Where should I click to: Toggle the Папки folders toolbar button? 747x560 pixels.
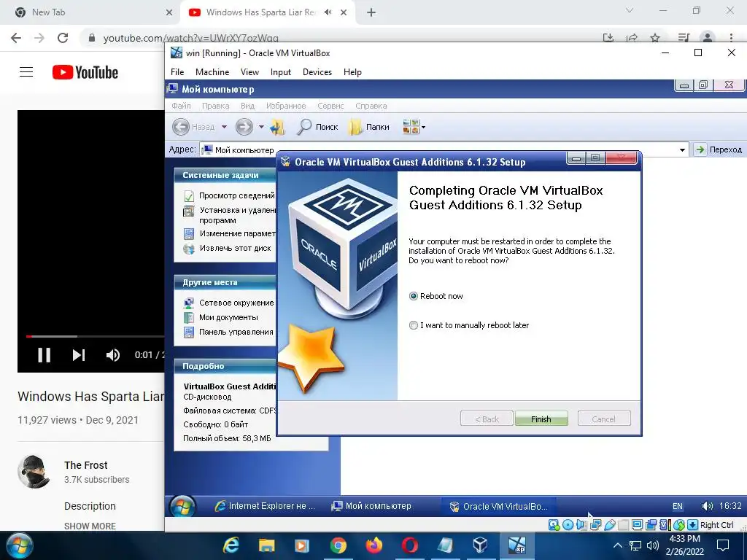click(x=369, y=127)
